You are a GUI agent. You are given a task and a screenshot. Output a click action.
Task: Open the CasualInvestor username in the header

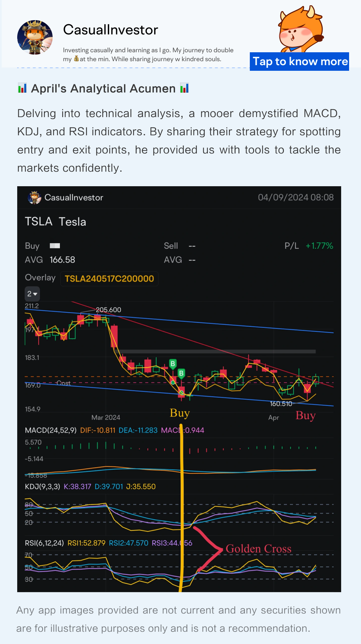coord(111,30)
